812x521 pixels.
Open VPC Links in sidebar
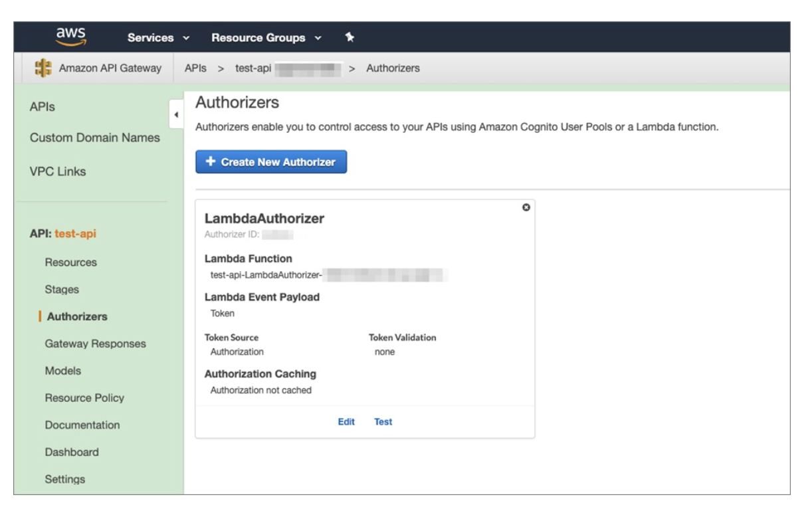[x=58, y=171]
